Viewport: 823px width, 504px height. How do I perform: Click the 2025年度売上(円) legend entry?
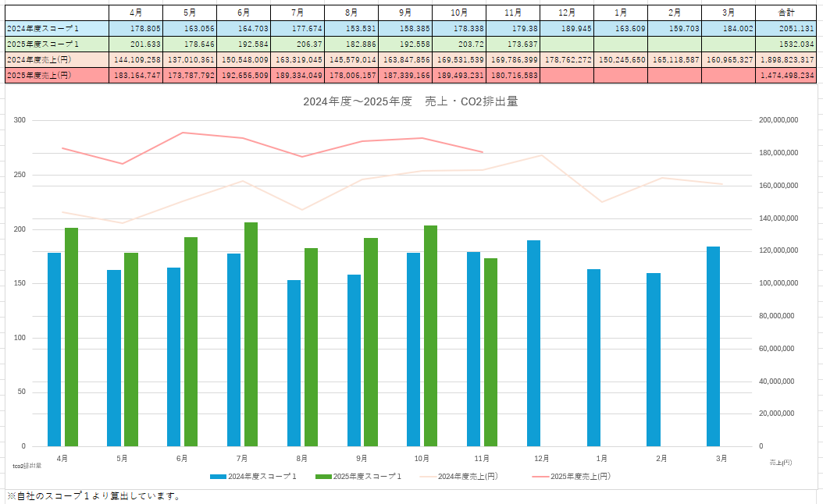click(x=579, y=476)
